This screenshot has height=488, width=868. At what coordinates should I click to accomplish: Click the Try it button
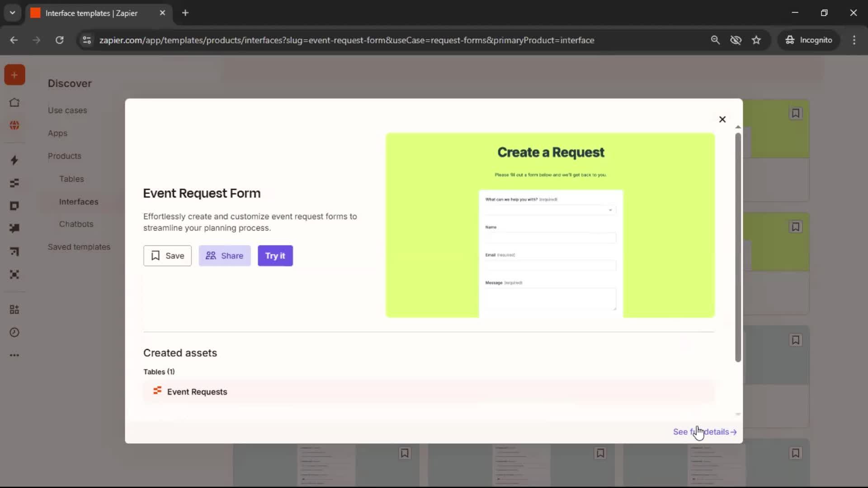tap(275, 256)
